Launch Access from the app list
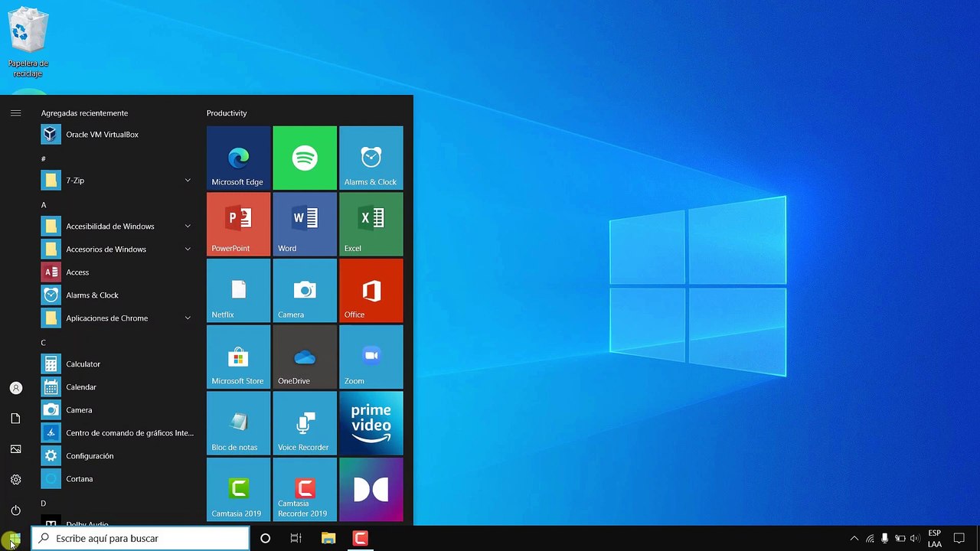Image resolution: width=980 pixels, height=551 pixels. pos(117,272)
